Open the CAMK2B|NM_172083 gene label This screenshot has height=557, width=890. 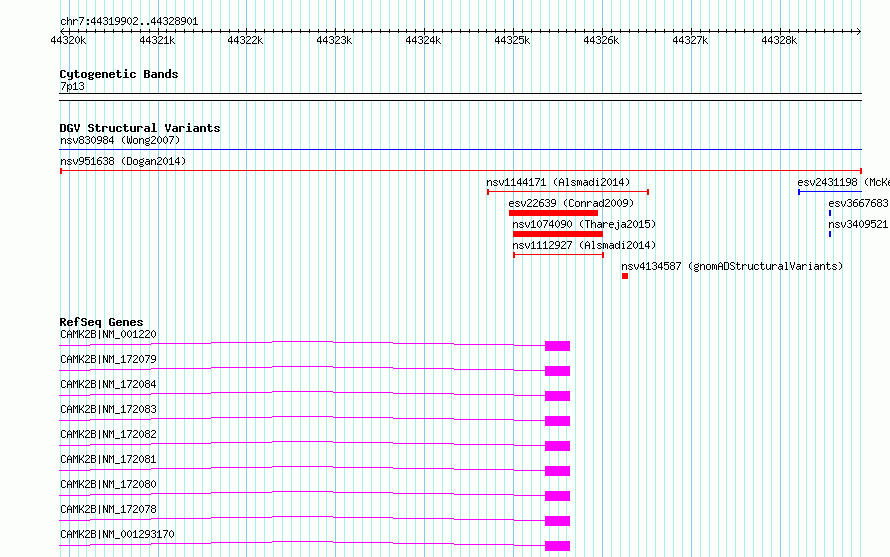[108, 409]
